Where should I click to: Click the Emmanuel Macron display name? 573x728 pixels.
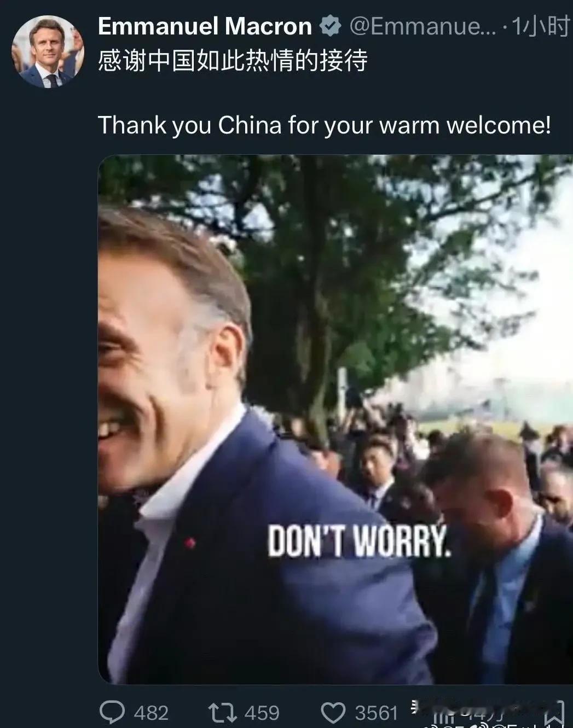205,27
